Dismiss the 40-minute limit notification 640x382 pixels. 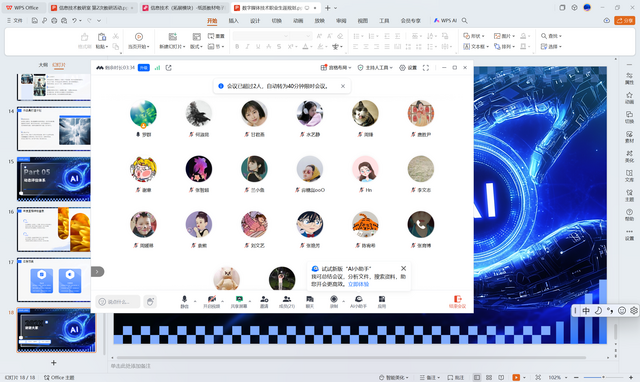343,86
